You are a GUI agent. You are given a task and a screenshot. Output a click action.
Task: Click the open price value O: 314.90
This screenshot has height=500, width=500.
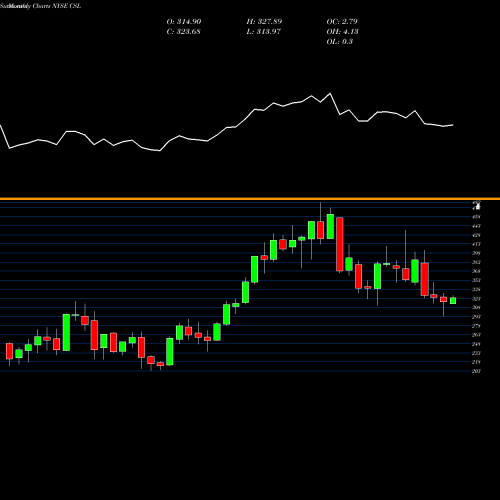[x=184, y=21]
